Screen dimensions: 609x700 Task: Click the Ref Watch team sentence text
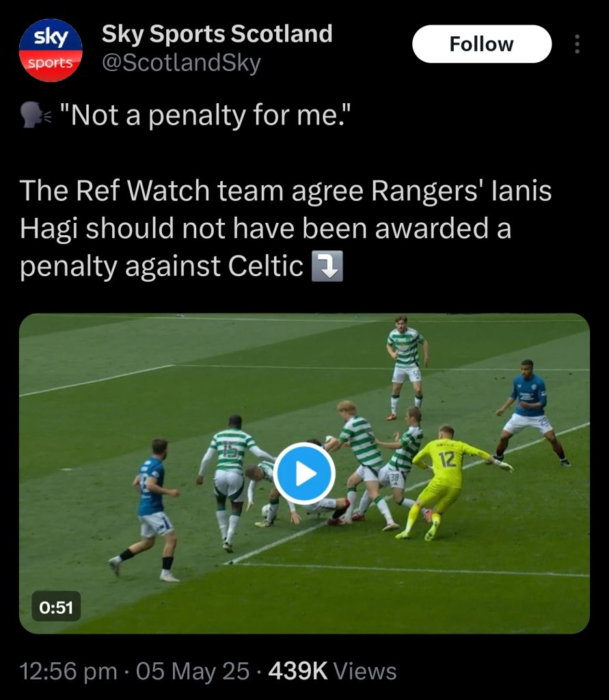(x=286, y=228)
